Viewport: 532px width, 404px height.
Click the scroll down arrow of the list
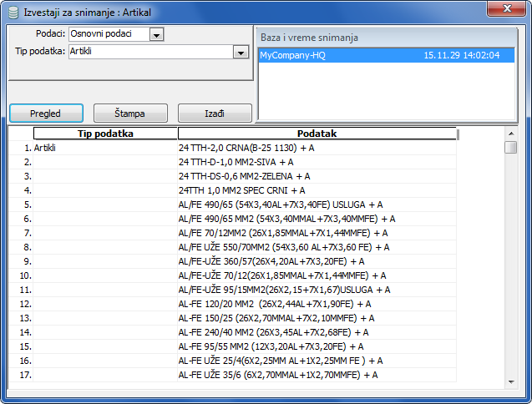point(510,382)
